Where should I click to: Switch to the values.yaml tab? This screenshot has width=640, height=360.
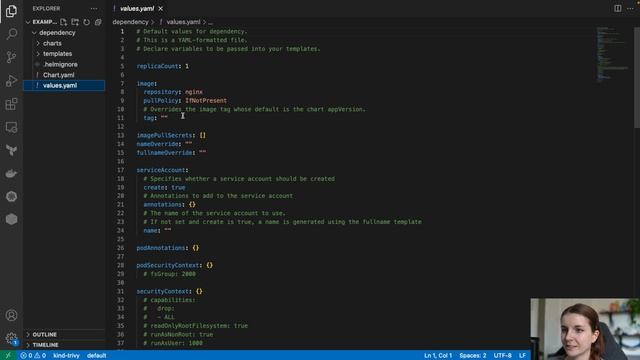tap(137, 9)
